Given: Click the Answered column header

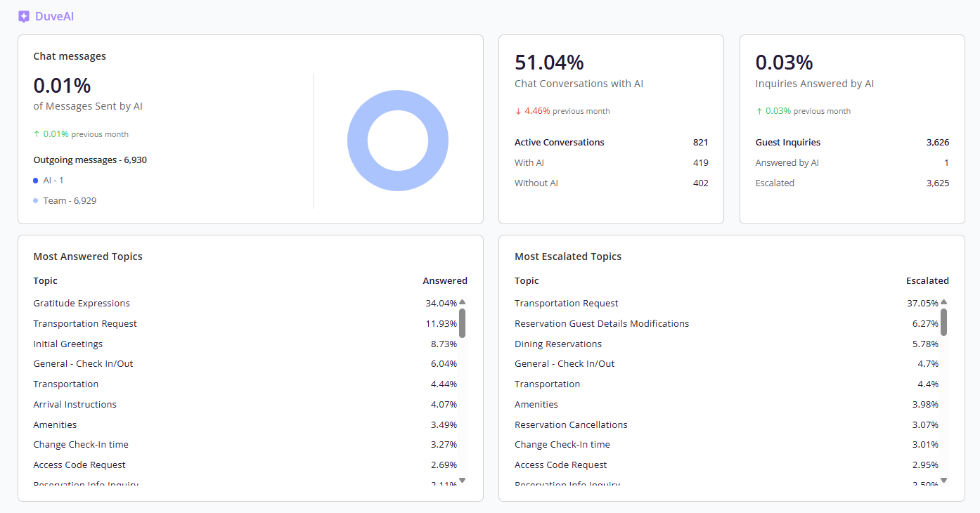Looking at the screenshot, I should pos(445,281).
